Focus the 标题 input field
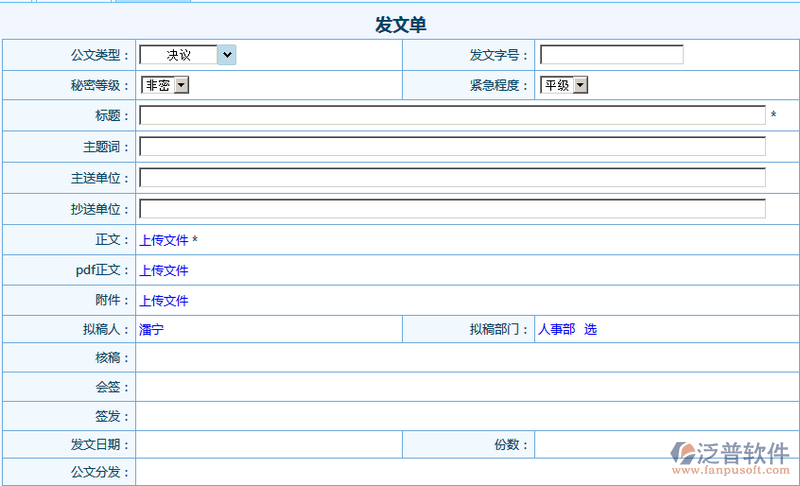The height and width of the screenshot is (486, 800). pos(452,116)
